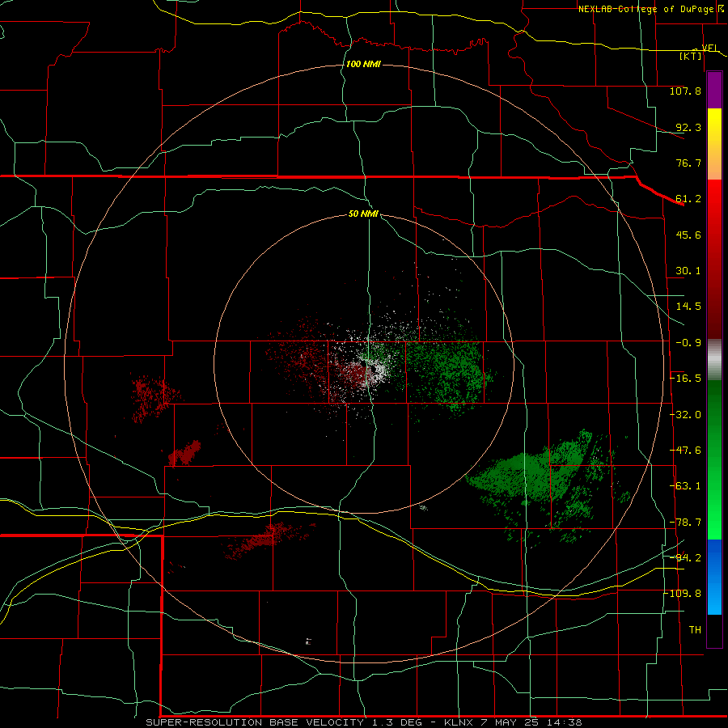Select the 30.1 scale value
The width and height of the screenshot is (728, 728).
(688, 271)
